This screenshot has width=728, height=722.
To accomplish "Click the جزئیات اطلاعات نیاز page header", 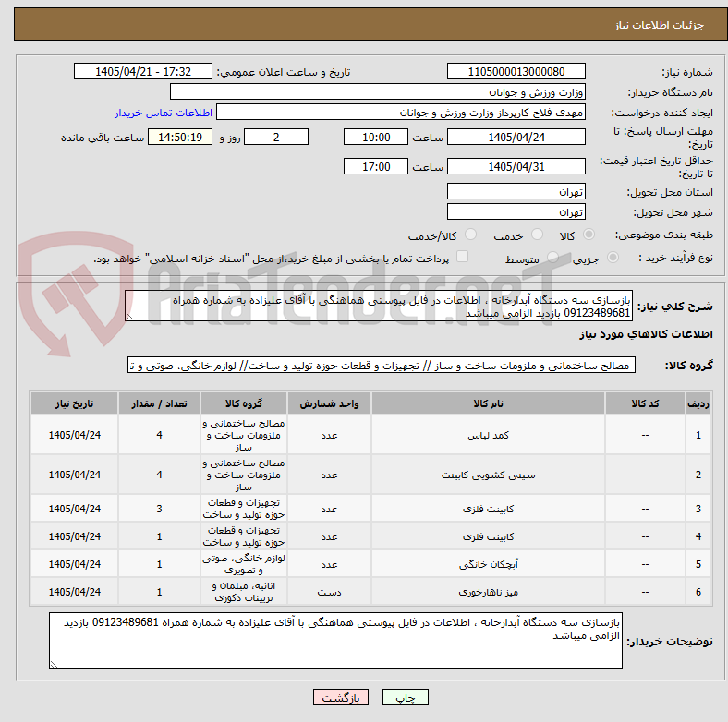I will click(660, 25).
